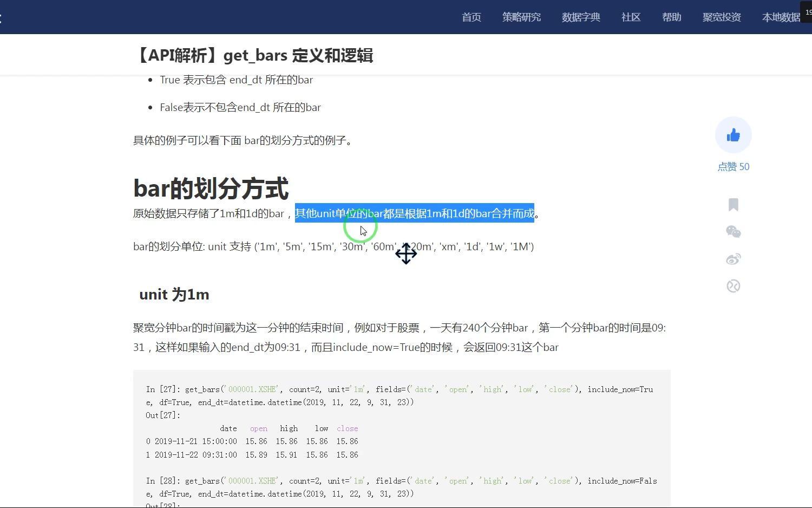
Task: Click the bookmark favorite icon
Action: [x=734, y=205]
